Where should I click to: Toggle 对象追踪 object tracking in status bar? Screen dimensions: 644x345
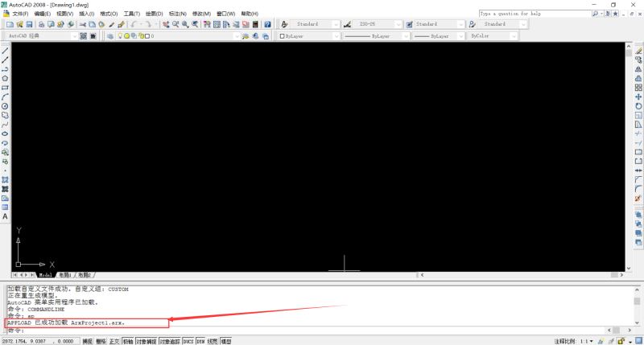(170, 341)
